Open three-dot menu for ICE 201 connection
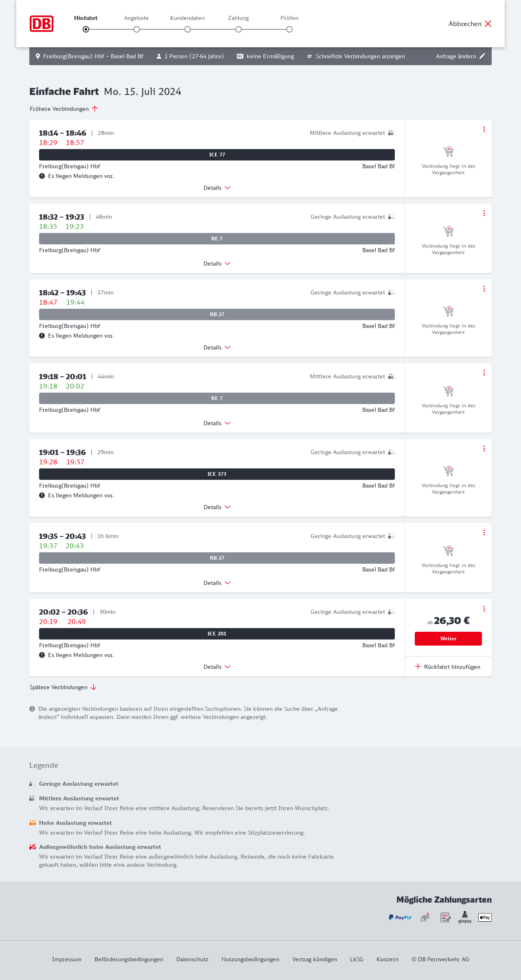This screenshot has width=521, height=980. click(x=484, y=609)
